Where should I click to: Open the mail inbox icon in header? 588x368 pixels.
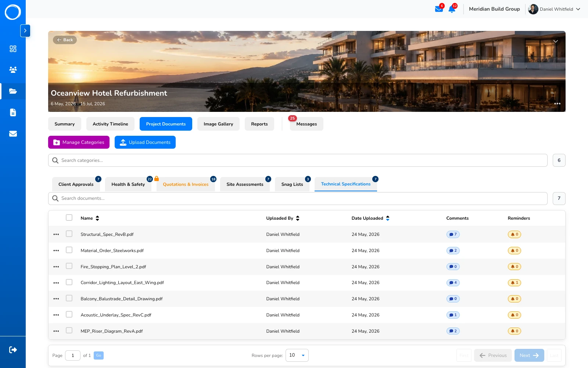(x=439, y=9)
